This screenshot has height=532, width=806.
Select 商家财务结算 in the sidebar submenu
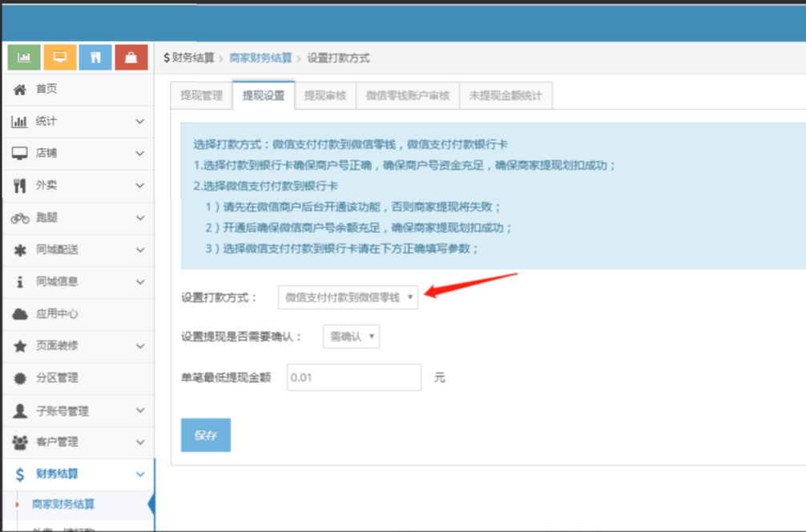pyautogui.click(x=63, y=504)
